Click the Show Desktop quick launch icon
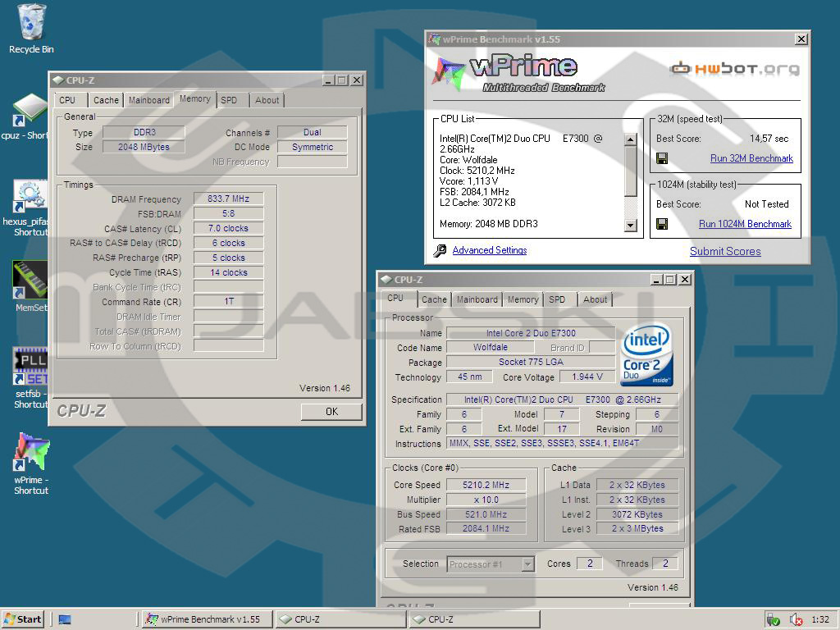The image size is (840, 630). tap(65, 619)
